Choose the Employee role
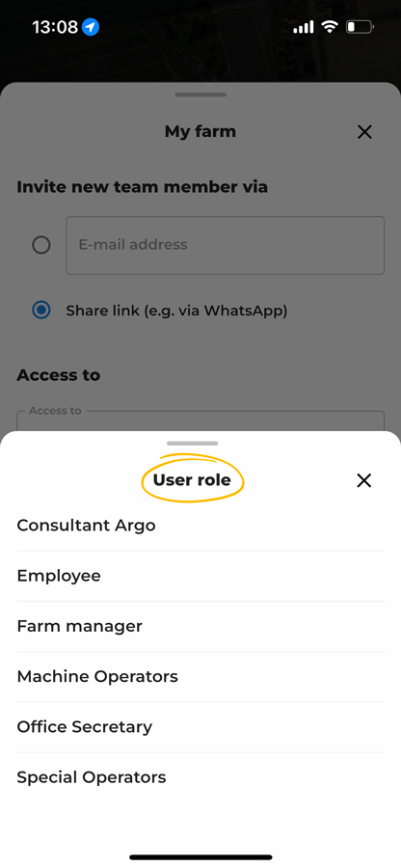This screenshot has height=868, width=401. pos(200,576)
